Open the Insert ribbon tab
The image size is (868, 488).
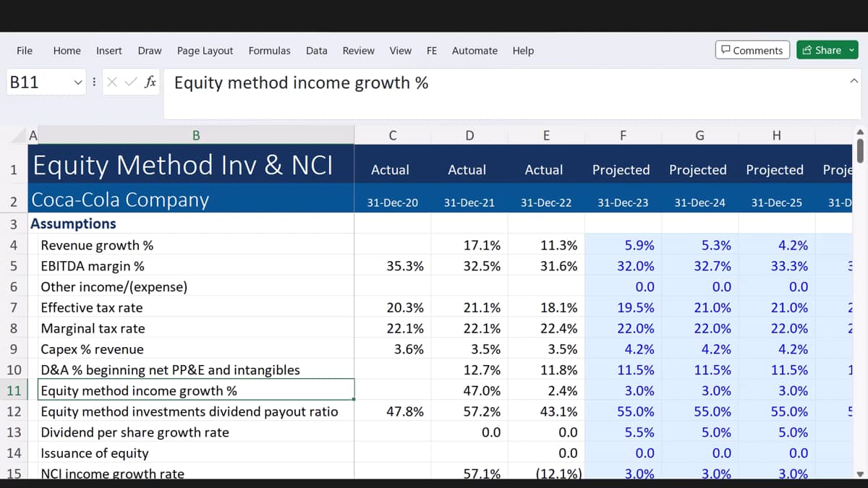pyautogui.click(x=109, y=51)
